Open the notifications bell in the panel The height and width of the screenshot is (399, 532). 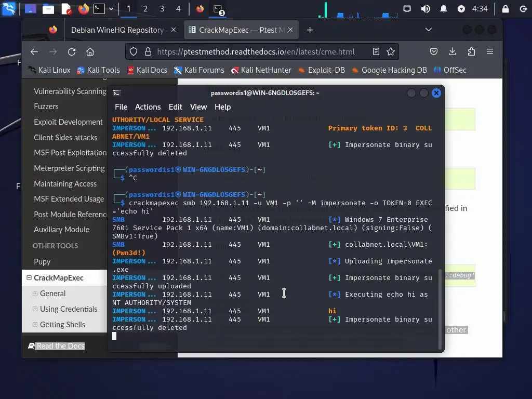click(x=444, y=9)
